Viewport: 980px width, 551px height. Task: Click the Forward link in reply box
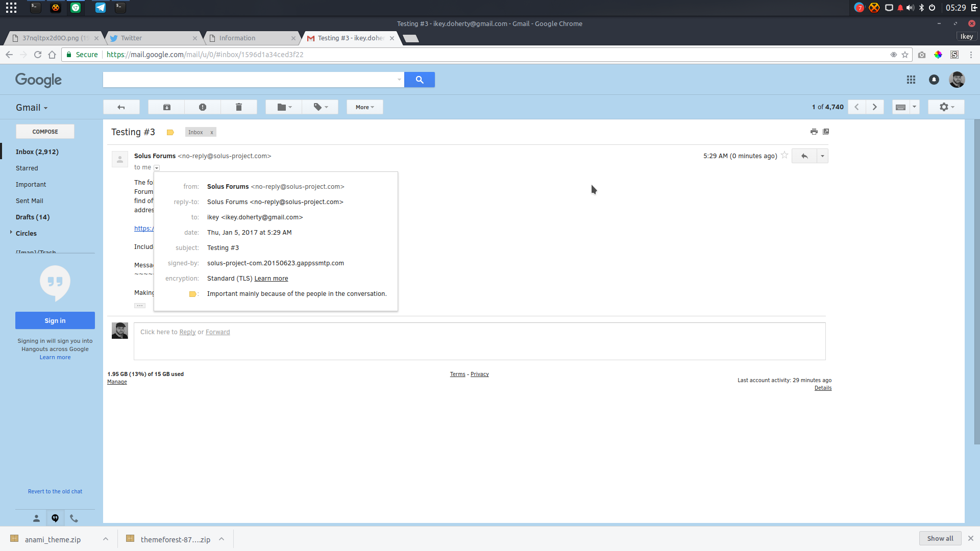pyautogui.click(x=217, y=332)
